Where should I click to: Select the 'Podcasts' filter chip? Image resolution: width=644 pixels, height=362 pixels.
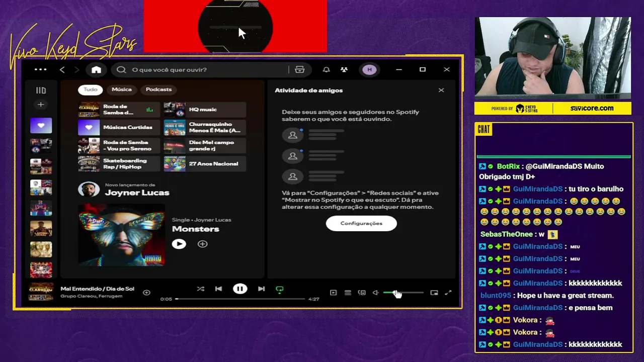tap(158, 89)
